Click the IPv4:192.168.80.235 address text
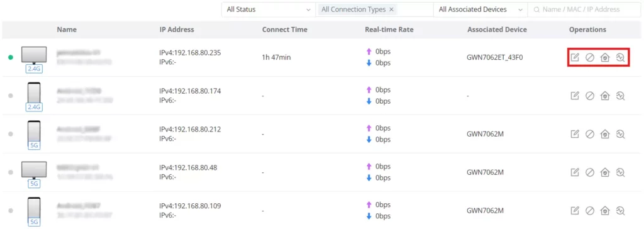 click(190, 53)
